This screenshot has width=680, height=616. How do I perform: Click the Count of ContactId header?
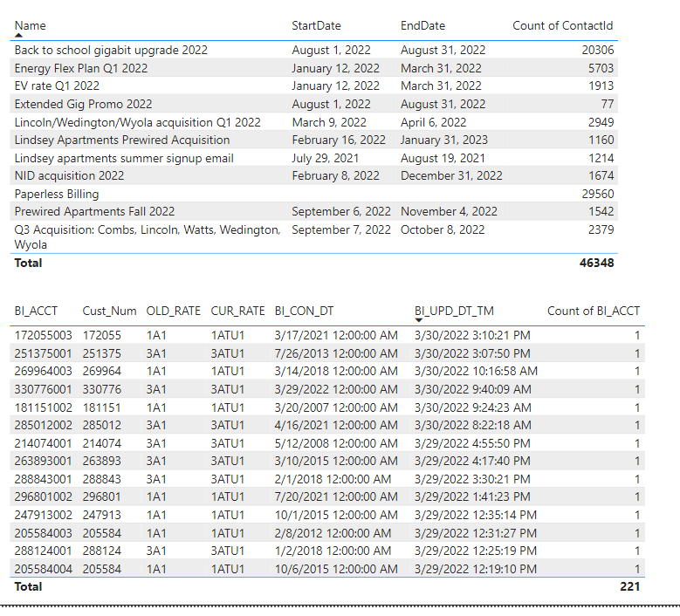562,26
